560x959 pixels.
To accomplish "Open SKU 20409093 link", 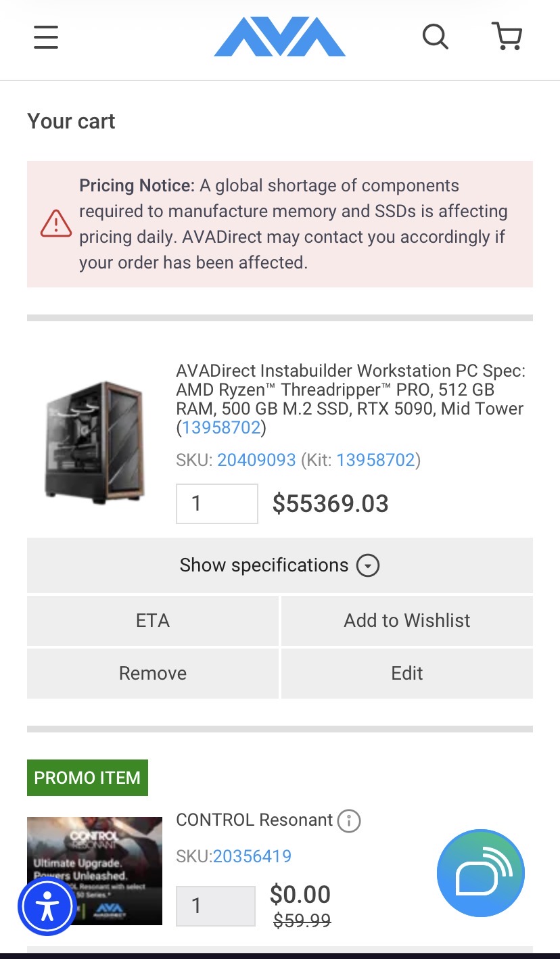I will click(256, 461).
